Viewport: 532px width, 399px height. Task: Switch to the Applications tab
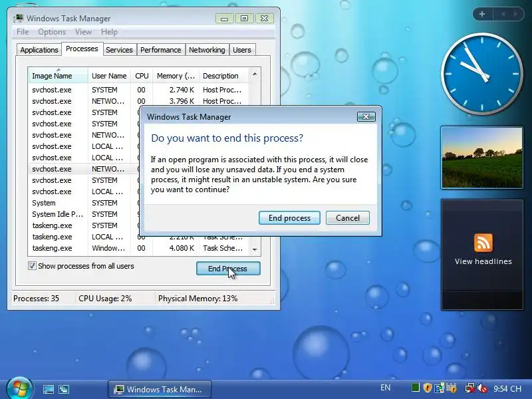tap(39, 50)
